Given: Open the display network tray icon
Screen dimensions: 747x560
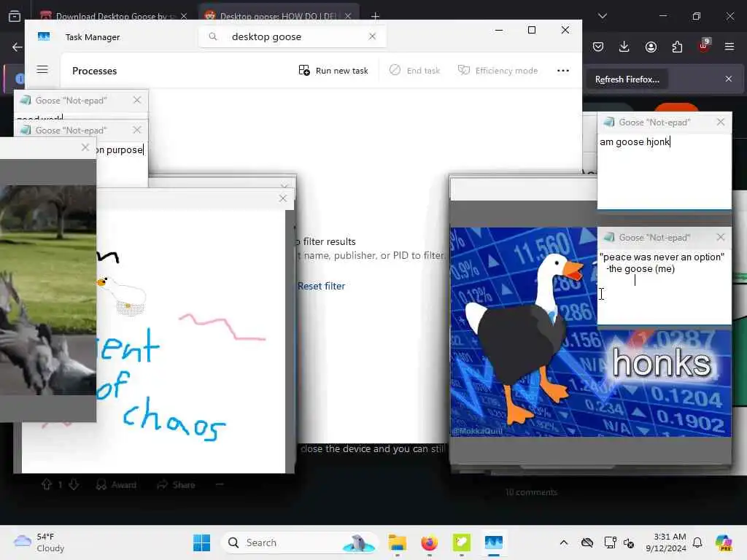Looking at the screenshot, I should click(610, 542).
